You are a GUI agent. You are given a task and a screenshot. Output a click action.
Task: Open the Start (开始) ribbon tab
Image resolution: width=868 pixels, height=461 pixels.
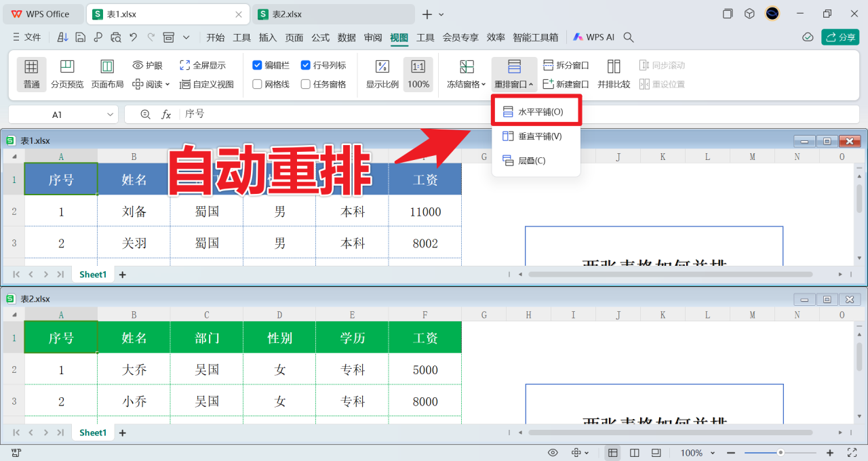tap(216, 37)
